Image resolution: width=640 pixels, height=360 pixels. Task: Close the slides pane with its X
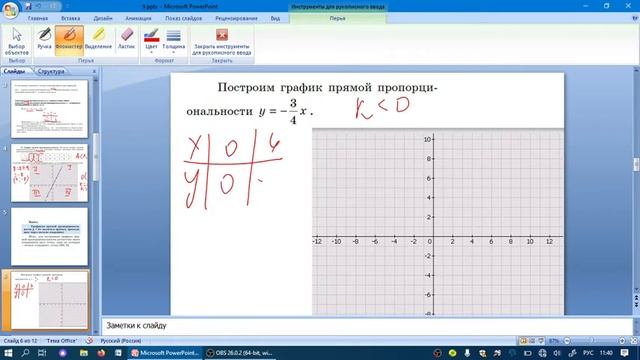point(94,71)
